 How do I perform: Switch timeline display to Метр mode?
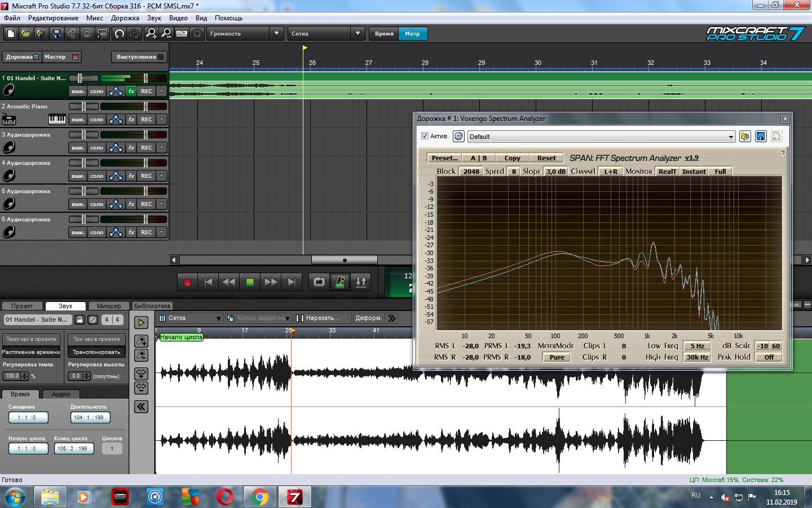click(412, 34)
